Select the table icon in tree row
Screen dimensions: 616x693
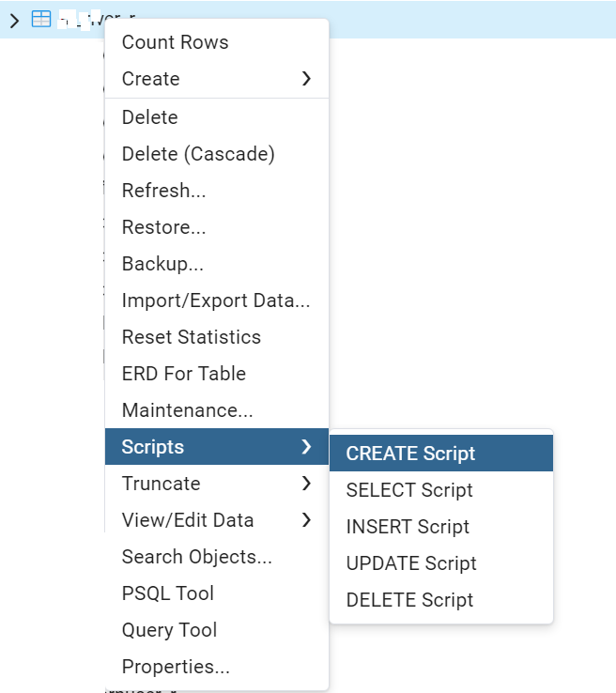click(41, 19)
